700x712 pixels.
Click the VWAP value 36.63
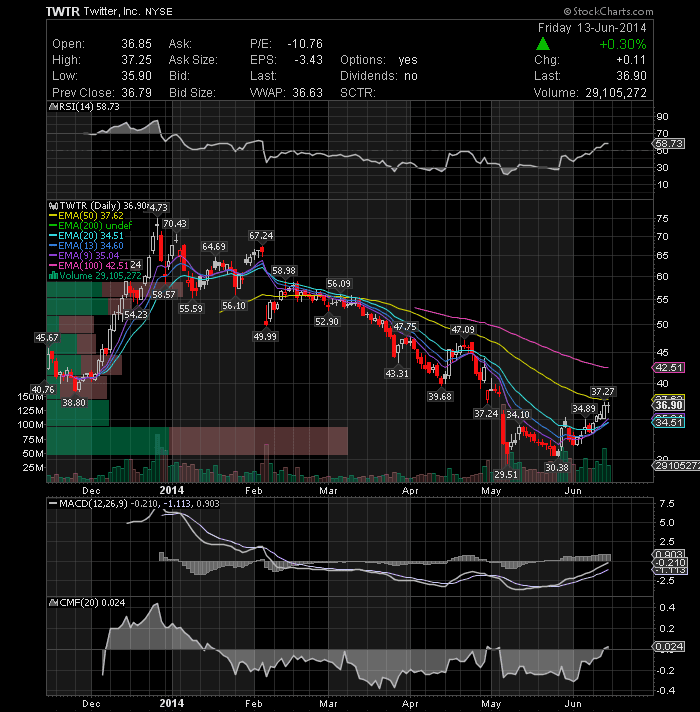coord(307,93)
